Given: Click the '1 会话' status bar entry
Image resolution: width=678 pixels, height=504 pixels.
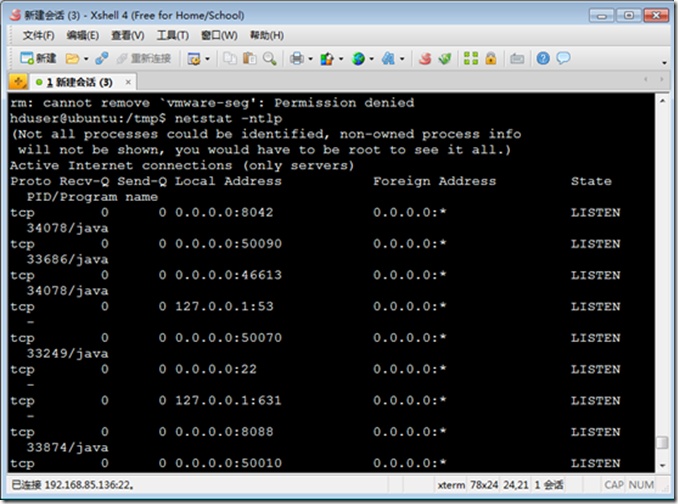Looking at the screenshot, I should (549, 485).
